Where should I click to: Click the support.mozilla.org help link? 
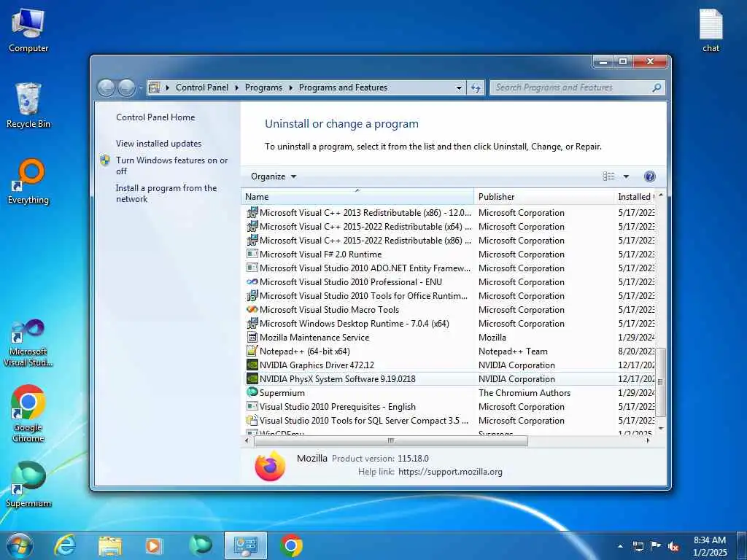point(450,472)
